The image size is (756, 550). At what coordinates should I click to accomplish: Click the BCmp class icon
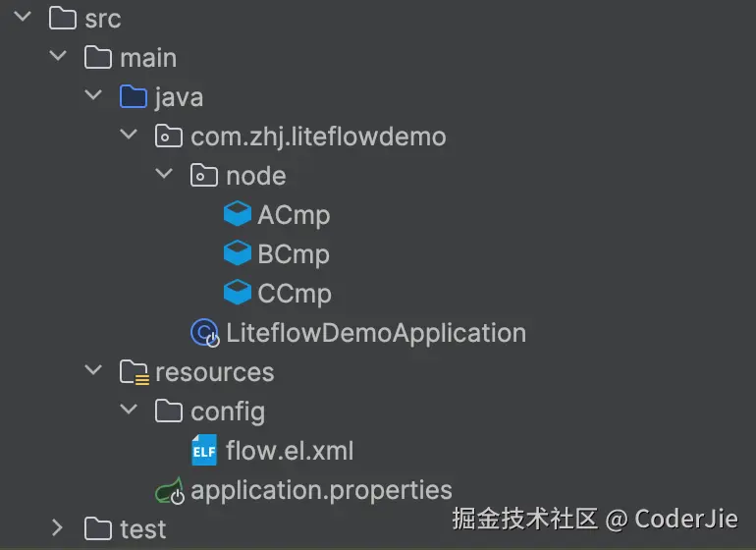point(238,253)
